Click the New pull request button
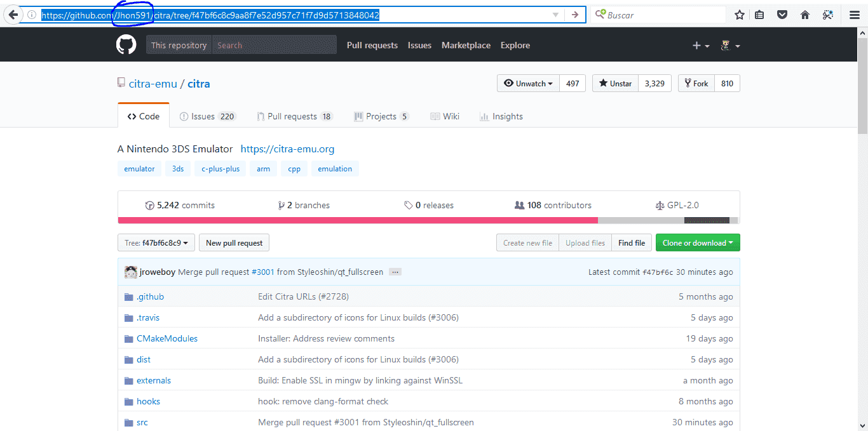 234,242
